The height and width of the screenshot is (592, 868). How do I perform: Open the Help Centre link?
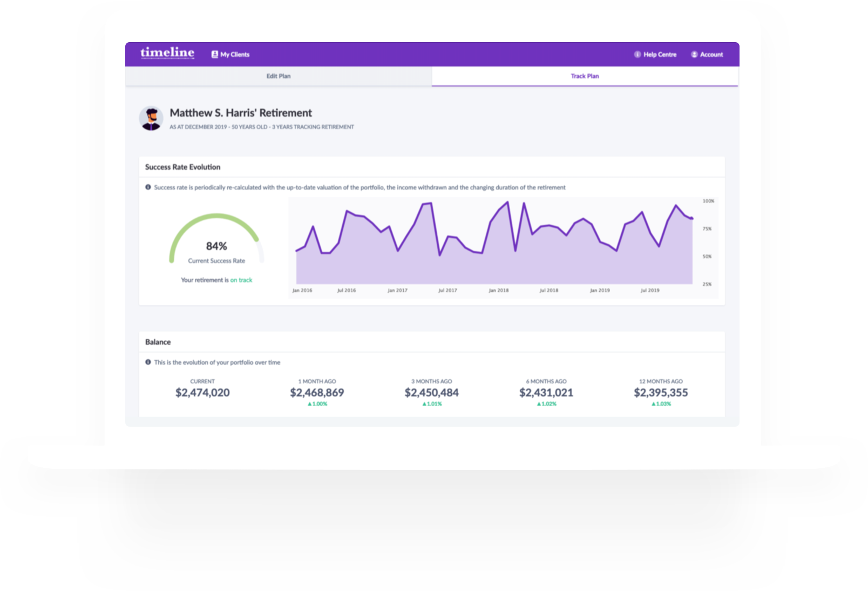tap(655, 55)
